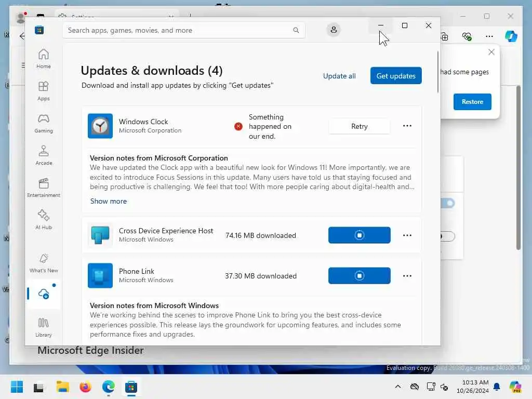This screenshot has width=532, height=399.
Task: Click Restore in the Edge popup
Action: click(472, 102)
